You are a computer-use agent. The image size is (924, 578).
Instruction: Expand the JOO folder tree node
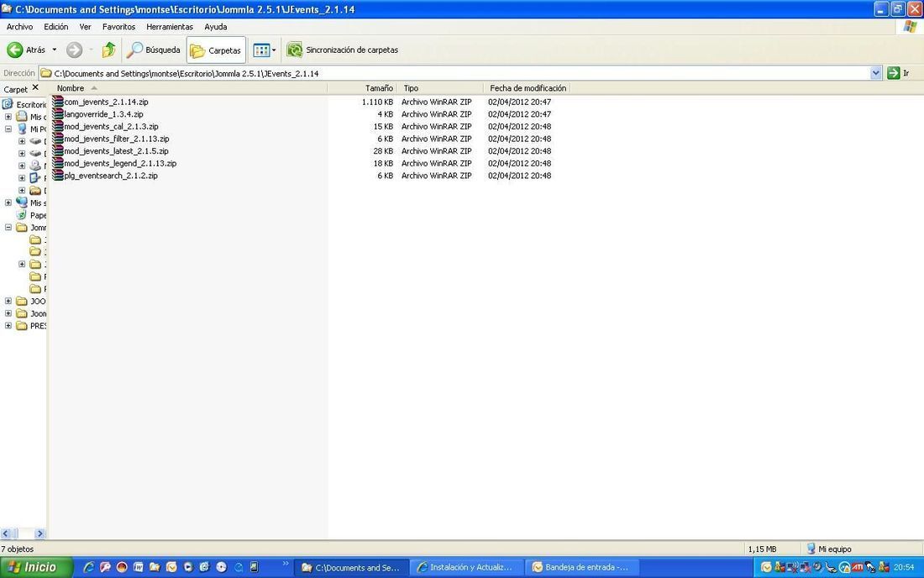[8, 301]
